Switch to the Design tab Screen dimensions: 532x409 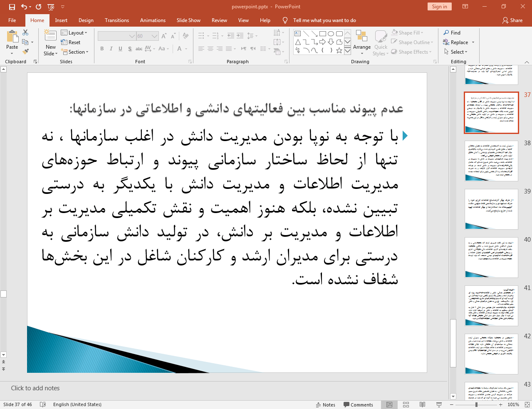(86, 20)
